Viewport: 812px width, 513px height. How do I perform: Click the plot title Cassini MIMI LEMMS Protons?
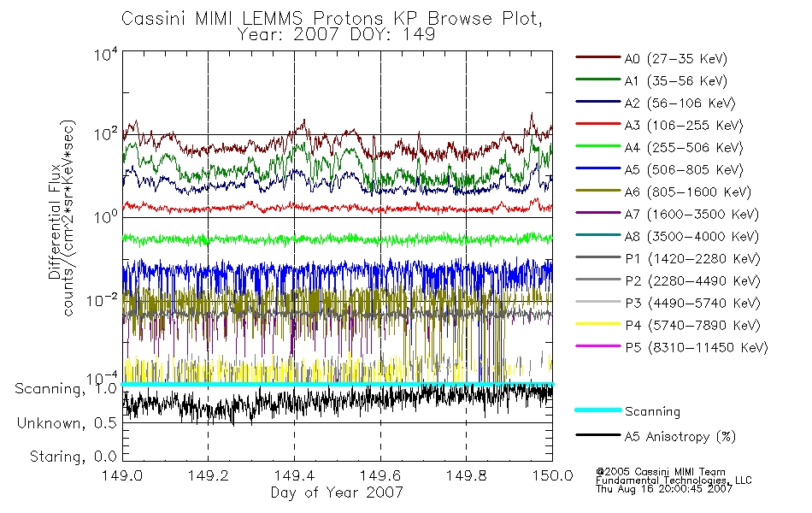pyautogui.click(x=332, y=19)
